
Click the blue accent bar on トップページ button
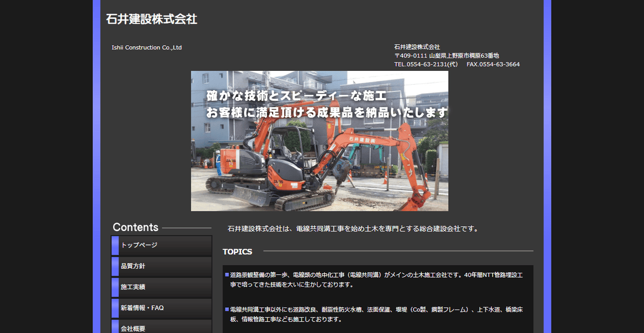coord(114,245)
